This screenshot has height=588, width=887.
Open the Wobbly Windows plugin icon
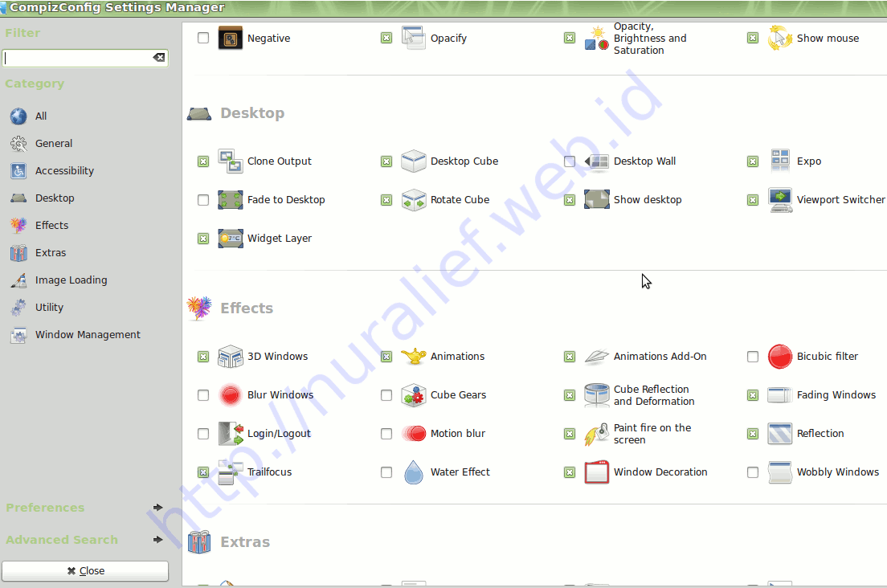coord(780,472)
